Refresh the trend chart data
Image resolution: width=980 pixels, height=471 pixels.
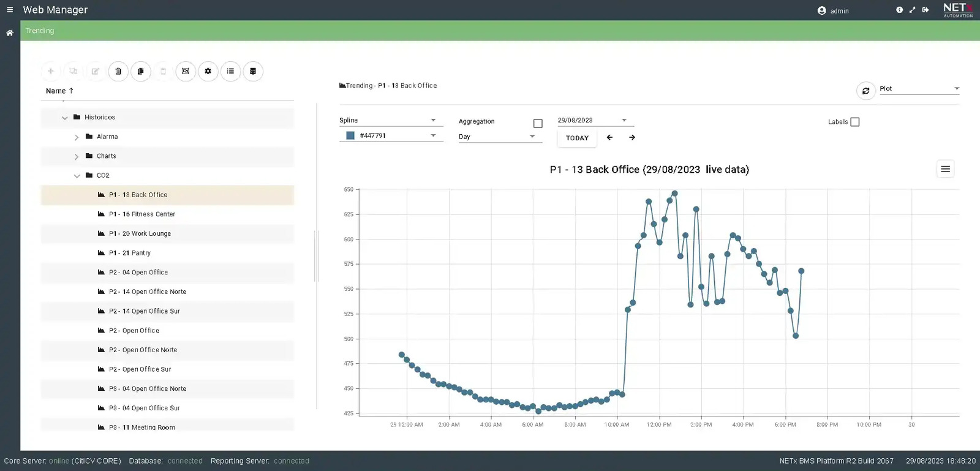click(865, 91)
